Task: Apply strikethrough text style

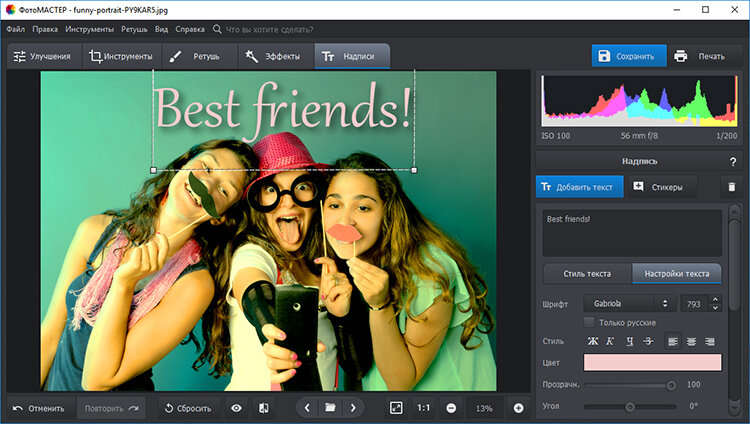Action: 648,341
